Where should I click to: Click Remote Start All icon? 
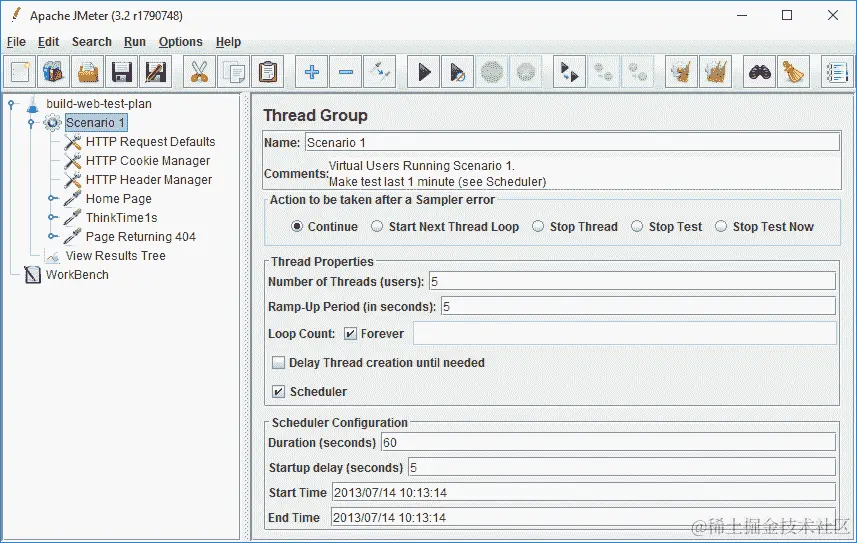click(x=570, y=72)
